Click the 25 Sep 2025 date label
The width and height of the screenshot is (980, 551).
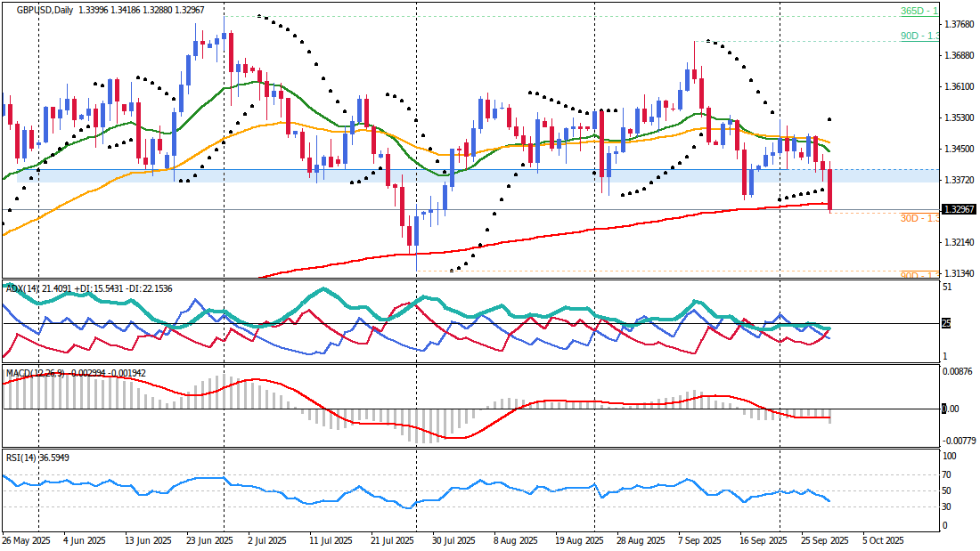click(x=824, y=540)
